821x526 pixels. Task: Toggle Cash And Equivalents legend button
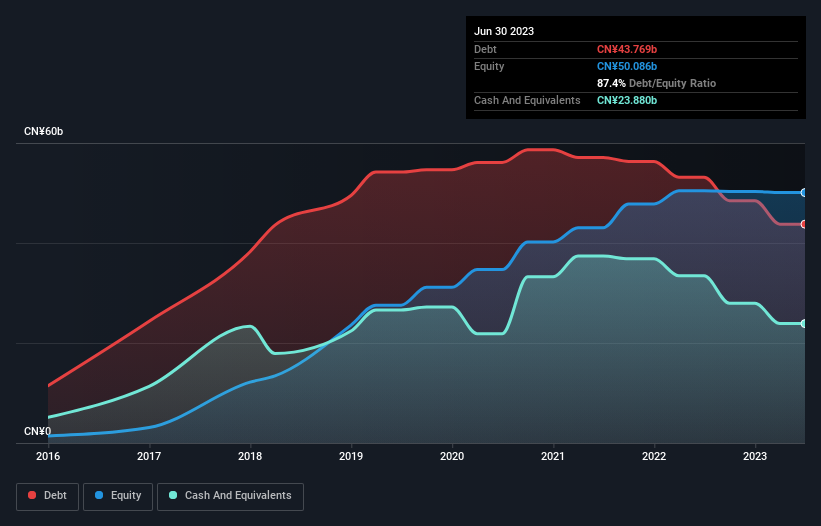click(230, 496)
